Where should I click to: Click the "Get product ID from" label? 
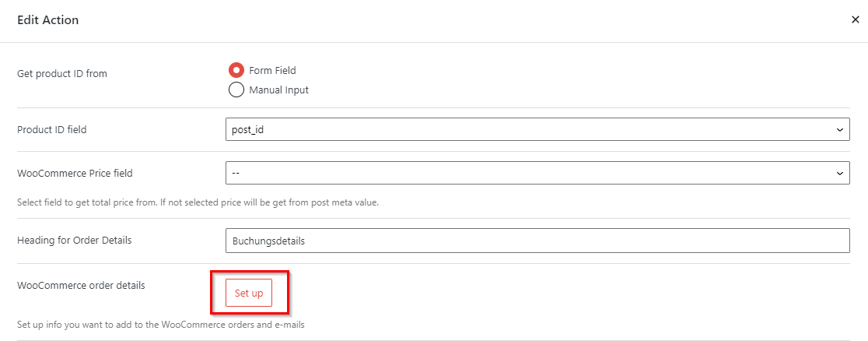[62, 74]
